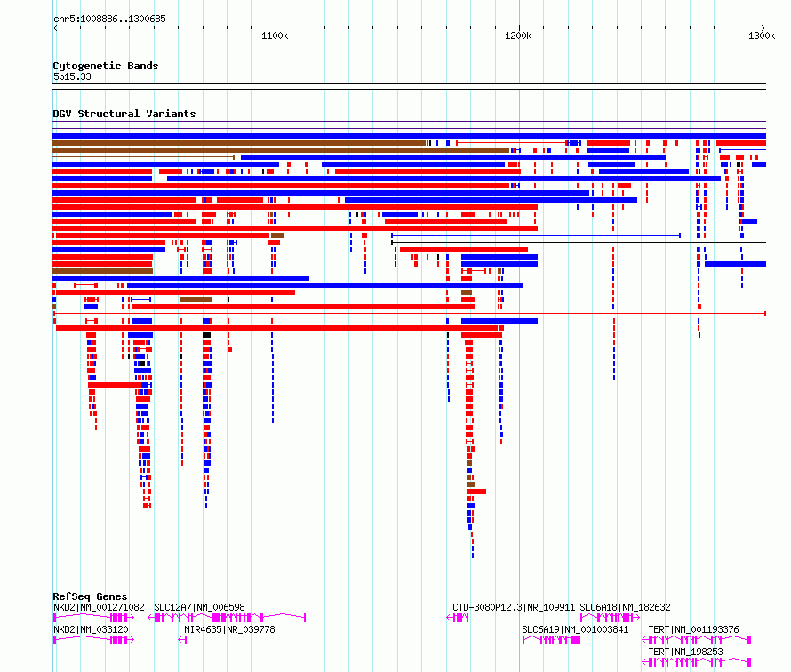Screen dimensions: 791x672
Task: Select the 1100k ruler tick label
Action: click(275, 36)
